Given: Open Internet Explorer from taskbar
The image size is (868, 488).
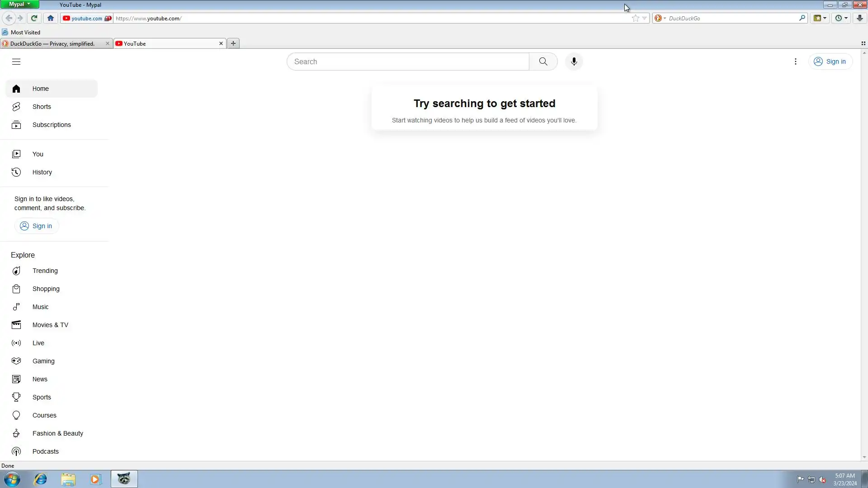Looking at the screenshot, I should (40, 479).
